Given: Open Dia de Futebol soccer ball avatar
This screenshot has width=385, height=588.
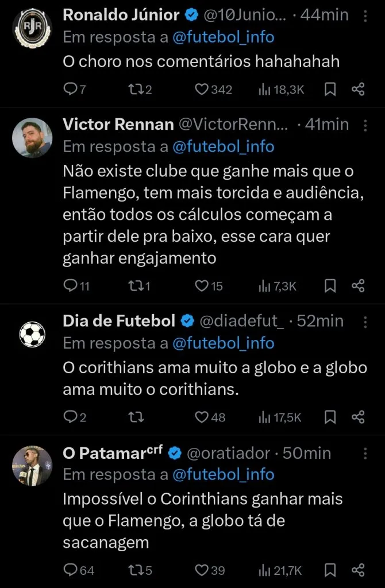Looking at the screenshot, I should [x=32, y=334].
